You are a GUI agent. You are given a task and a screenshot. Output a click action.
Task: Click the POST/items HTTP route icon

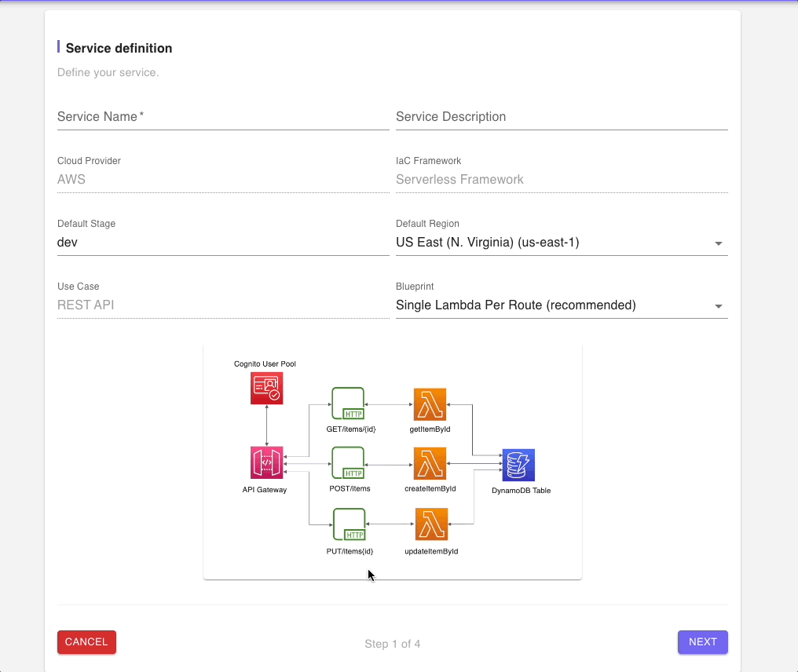pyautogui.click(x=348, y=463)
